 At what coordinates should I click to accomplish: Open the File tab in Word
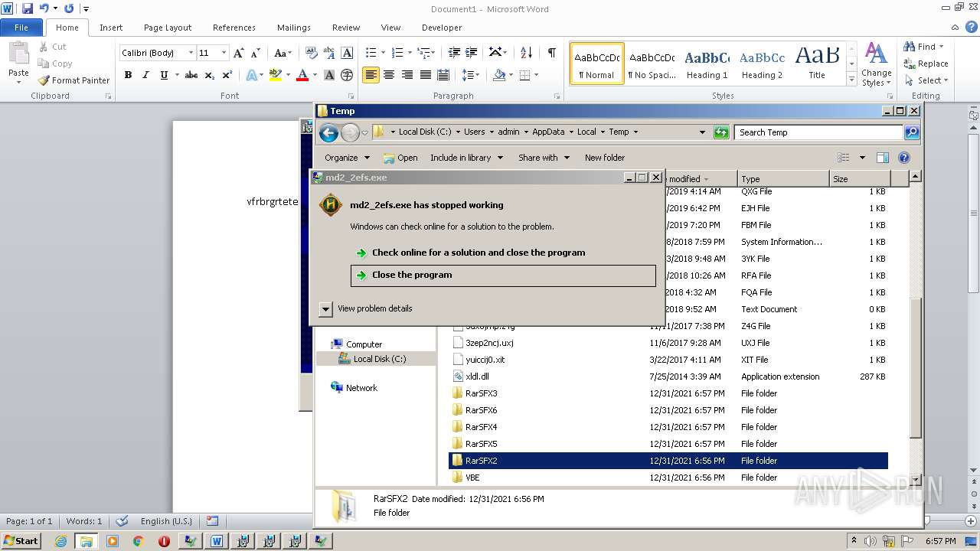click(x=21, y=28)
